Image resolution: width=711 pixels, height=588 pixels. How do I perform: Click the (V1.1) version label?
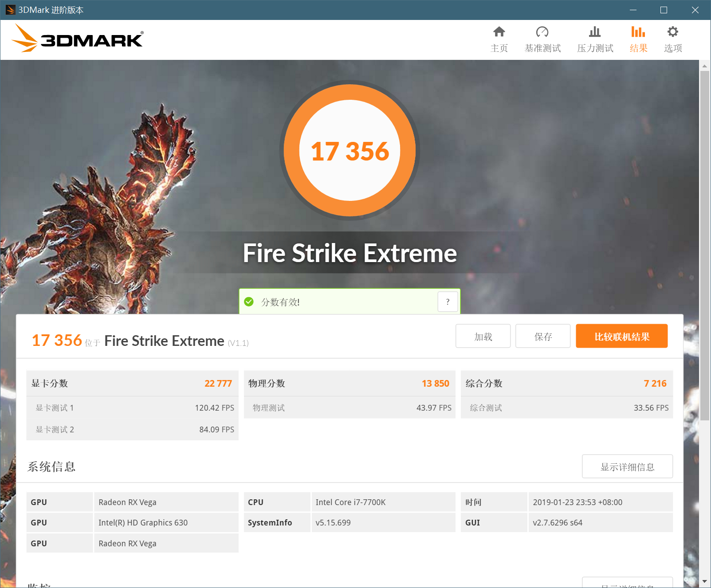pos(238,343)
